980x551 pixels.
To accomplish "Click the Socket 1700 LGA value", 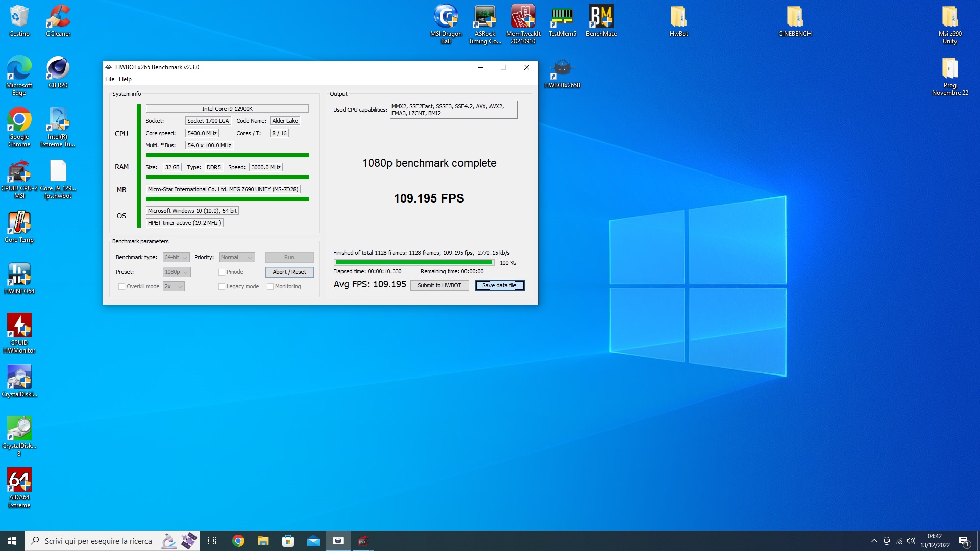I will click(x=208, y=121).
